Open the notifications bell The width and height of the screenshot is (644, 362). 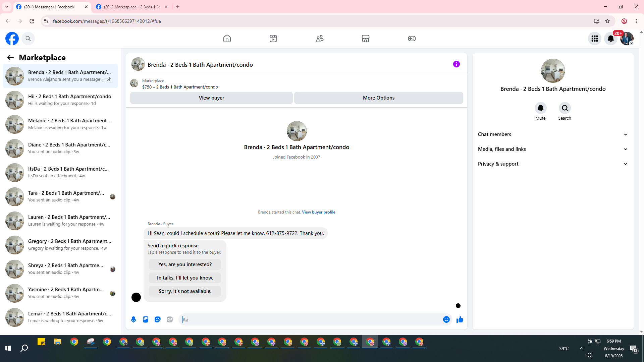point(611,39)
